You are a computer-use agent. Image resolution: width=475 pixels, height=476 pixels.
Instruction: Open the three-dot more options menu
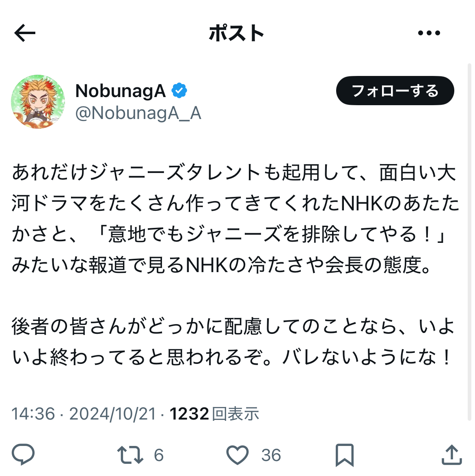pos(429,33)
